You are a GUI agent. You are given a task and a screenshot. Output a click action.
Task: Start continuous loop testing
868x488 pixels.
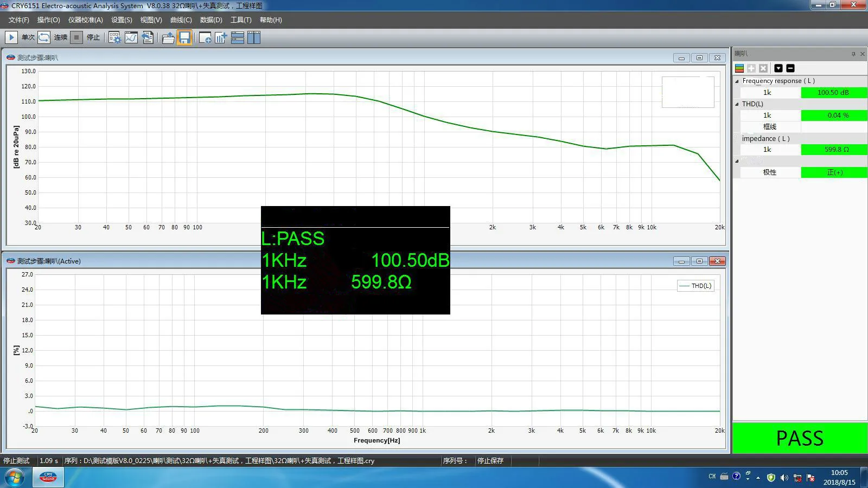[44, 37]
